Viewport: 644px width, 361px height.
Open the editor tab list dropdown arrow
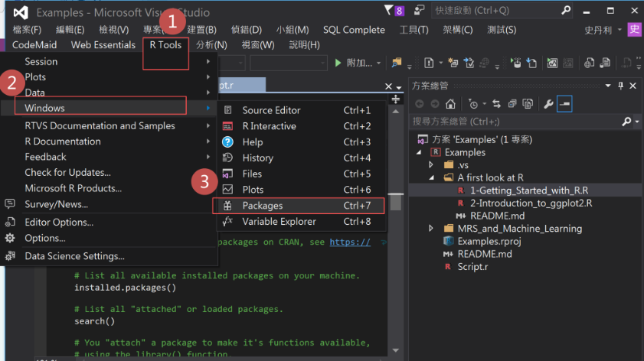[x=399, y=87]
